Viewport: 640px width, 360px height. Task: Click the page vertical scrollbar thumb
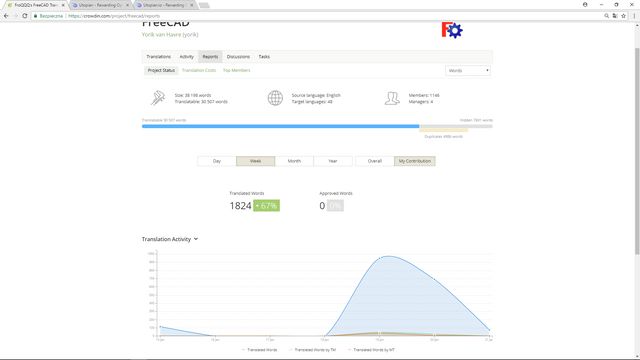coord(637,151)
